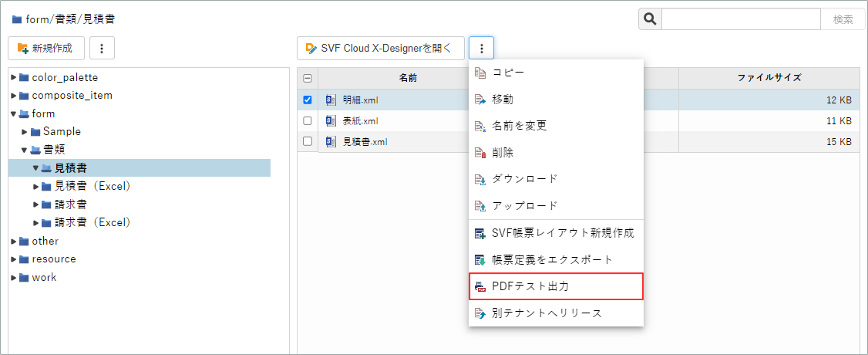Click the 名前を変更 rename icon
868x355 pixels.
pyautogui.click(x=480, y=127)
